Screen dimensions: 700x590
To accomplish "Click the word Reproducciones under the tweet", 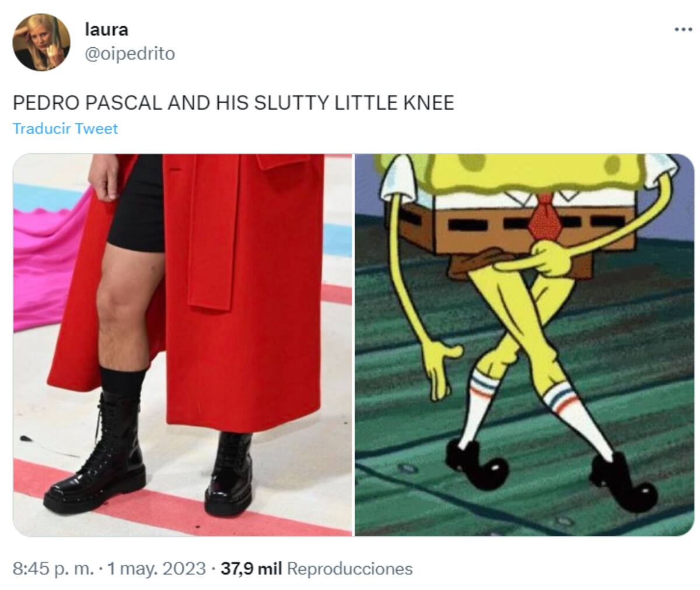I will 350,568.
